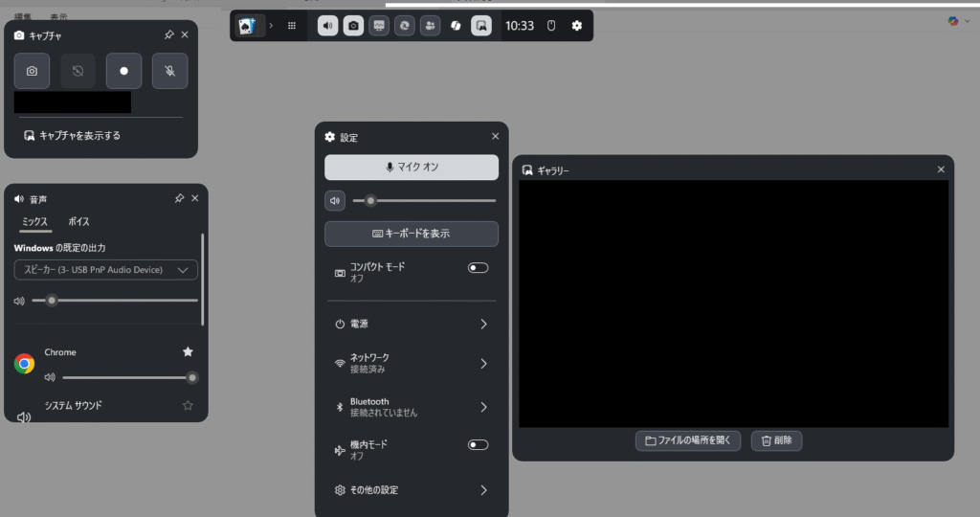Expand the ネットワーク network settings
Screen dimensions: 980x517
tap(483, 364)
